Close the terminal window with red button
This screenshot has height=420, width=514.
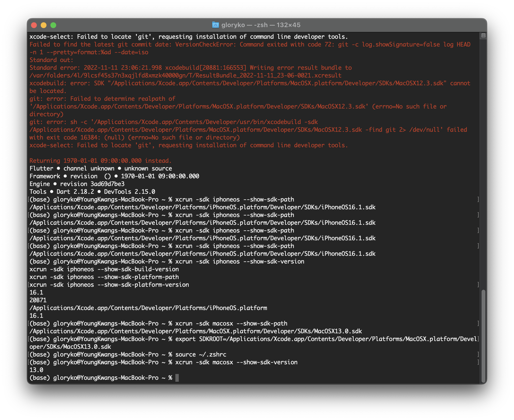click(34, 25)
